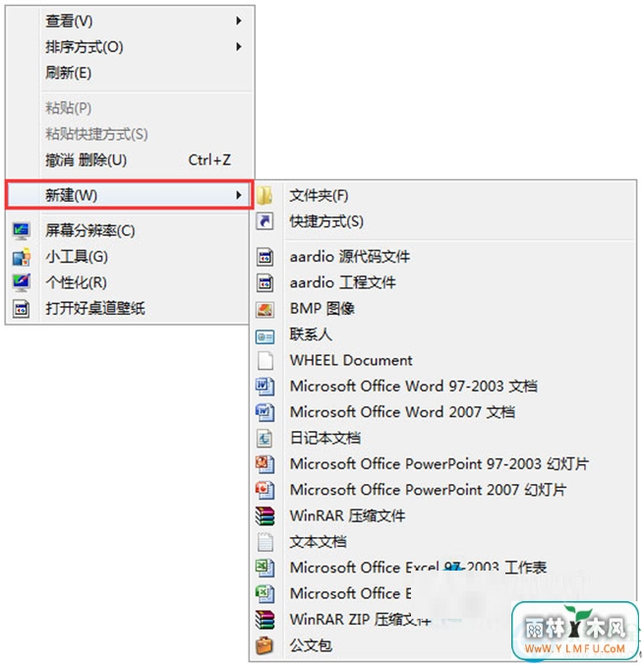Choose 刷新(E) to refresh the desktop
The image size is (644, 665).
click(x=130, y=73)
